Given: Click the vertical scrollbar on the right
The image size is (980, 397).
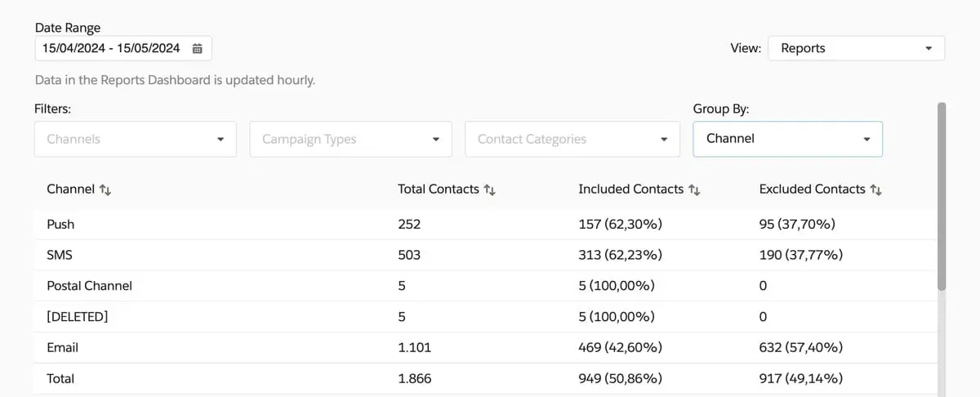Looking at the screenshot, I should [x=942, y=196].
